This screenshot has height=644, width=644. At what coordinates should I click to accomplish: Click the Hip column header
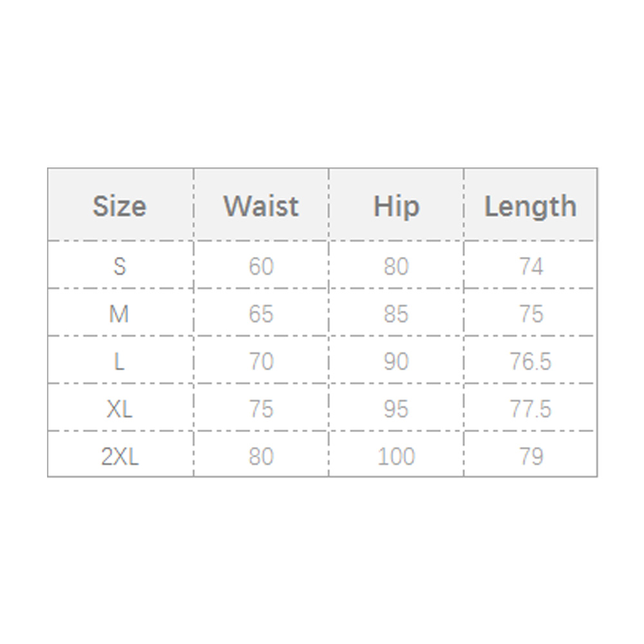[396, 206]
